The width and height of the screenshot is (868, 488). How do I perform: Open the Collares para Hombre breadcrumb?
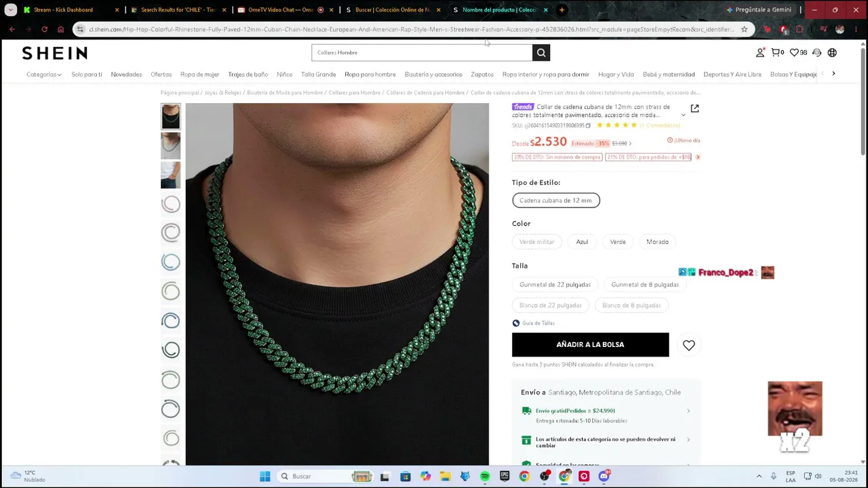point(354,93)
